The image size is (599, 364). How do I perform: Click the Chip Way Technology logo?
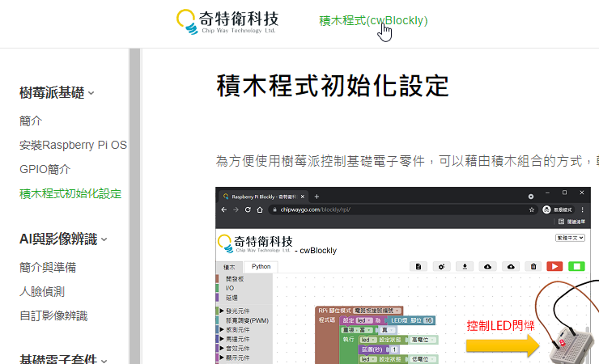pyautogui.click(x=227, y=22)
